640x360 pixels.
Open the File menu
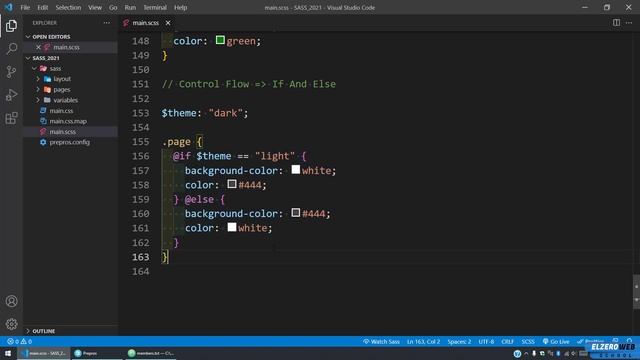(25, 7)
